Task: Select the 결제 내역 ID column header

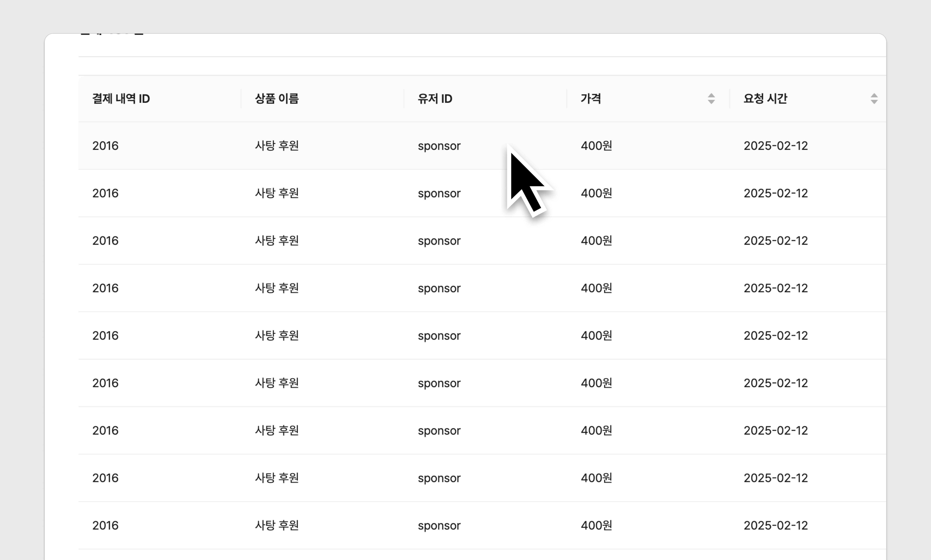Action: click(160, 99)
